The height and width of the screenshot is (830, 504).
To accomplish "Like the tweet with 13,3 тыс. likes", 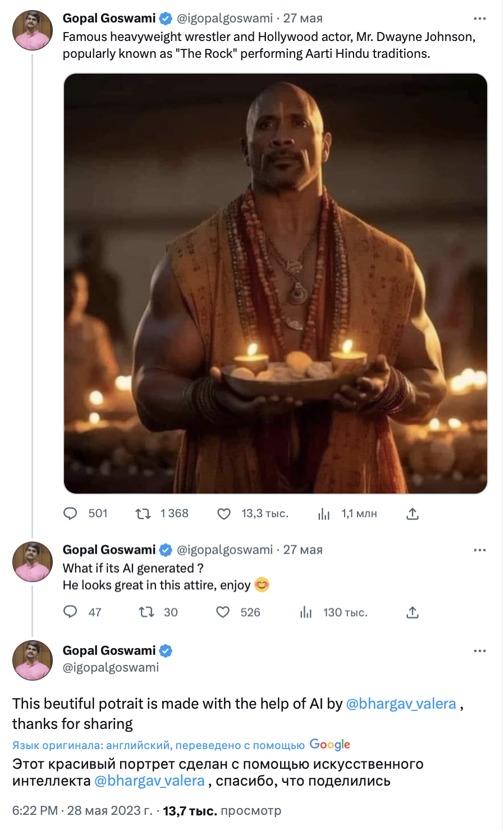I will tap(224, 513).
